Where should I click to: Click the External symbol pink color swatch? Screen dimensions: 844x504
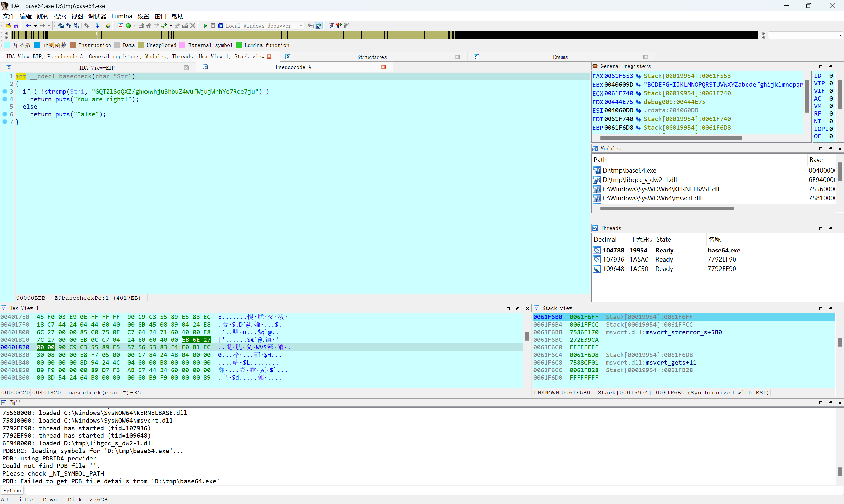pos(182,45)
